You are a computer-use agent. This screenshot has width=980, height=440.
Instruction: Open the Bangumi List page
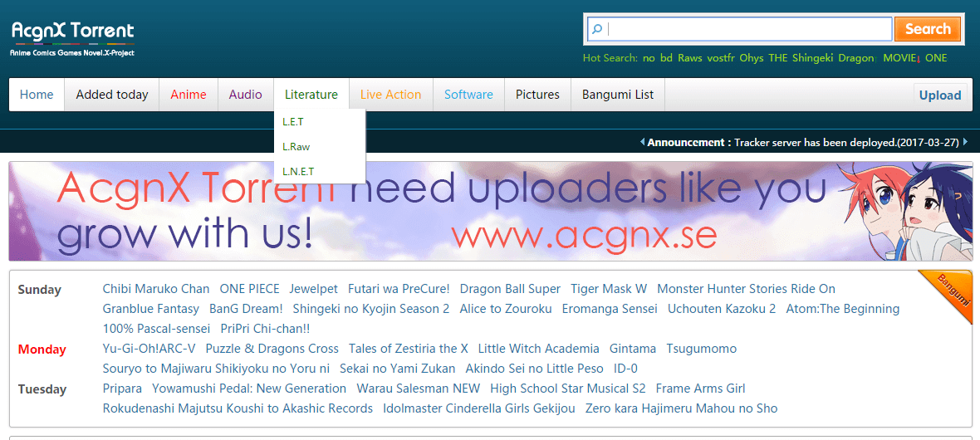pyautogui.click(x=618, y=95)
